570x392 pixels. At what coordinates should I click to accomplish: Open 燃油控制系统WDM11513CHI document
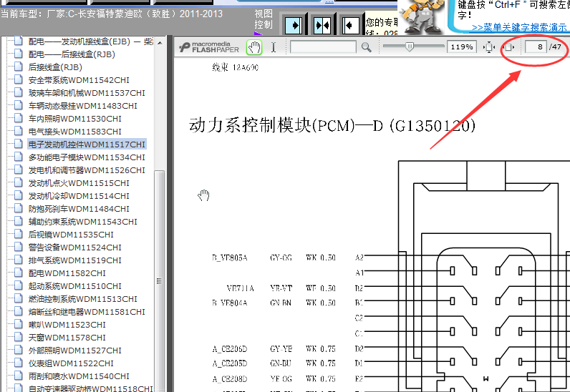[83, 299]
